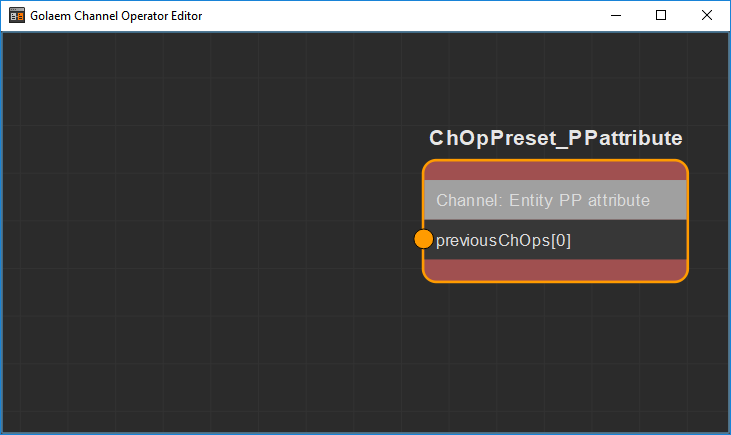Close the Golaem Channel Operator Editor window

coord(707,15)
